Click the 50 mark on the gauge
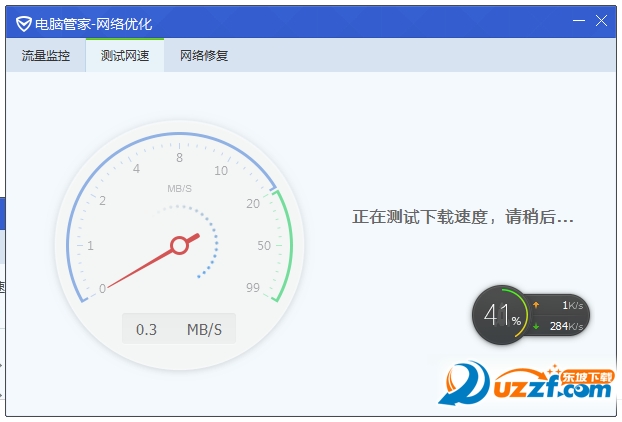 coord(264,246)
